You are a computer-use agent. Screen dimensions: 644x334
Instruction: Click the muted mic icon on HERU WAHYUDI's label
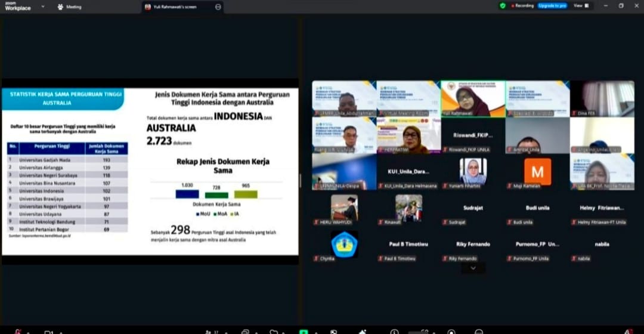pos(316,222)
